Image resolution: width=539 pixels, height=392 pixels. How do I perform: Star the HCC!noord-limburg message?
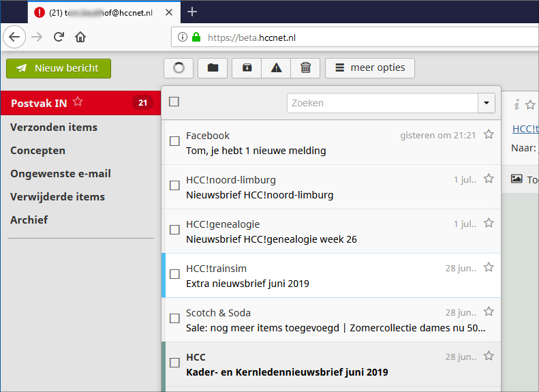click(x=489, y=179)
